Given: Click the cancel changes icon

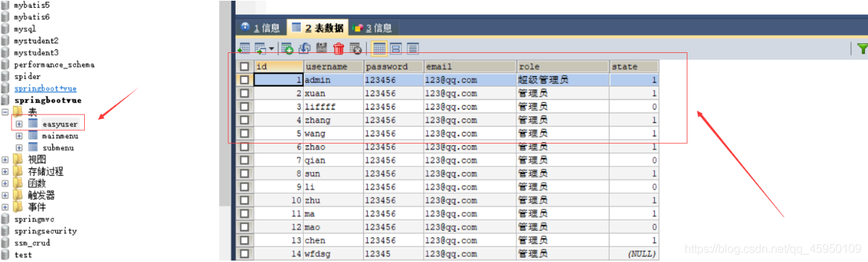Looking at the screenshot, I should point(356,48).
